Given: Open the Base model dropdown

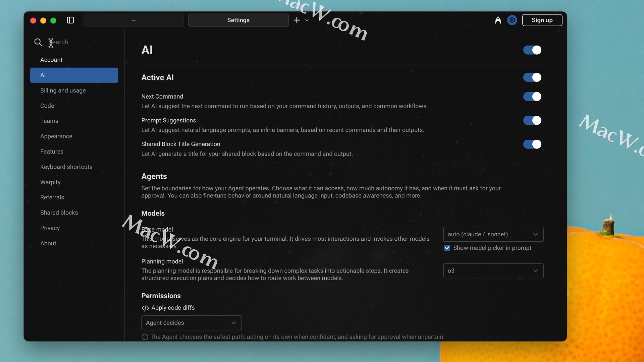Looking at the screenshot, I should [x=493, y=234].
